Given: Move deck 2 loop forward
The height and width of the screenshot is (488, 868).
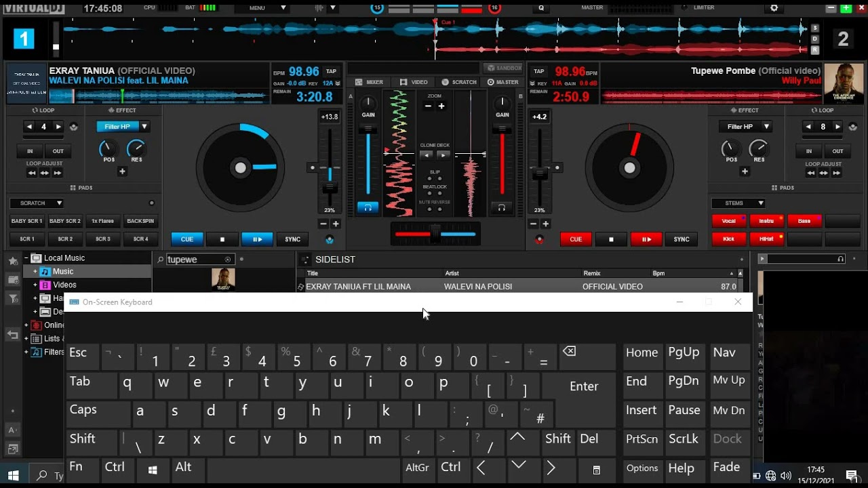Looking at the screenshot, I should (x=836, y=173).
